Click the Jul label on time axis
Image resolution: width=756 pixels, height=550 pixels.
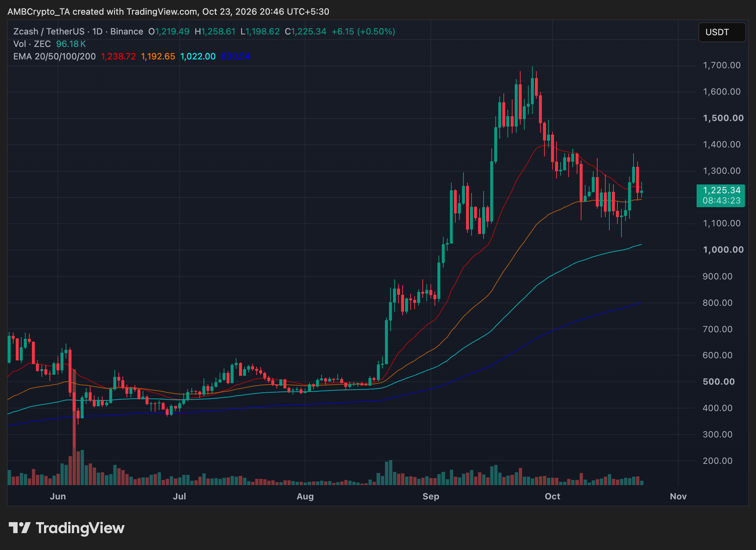[180, 496]
